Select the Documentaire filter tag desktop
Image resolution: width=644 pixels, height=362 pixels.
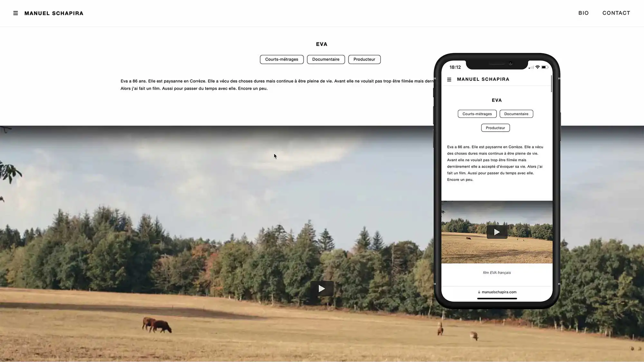[326, 59]
